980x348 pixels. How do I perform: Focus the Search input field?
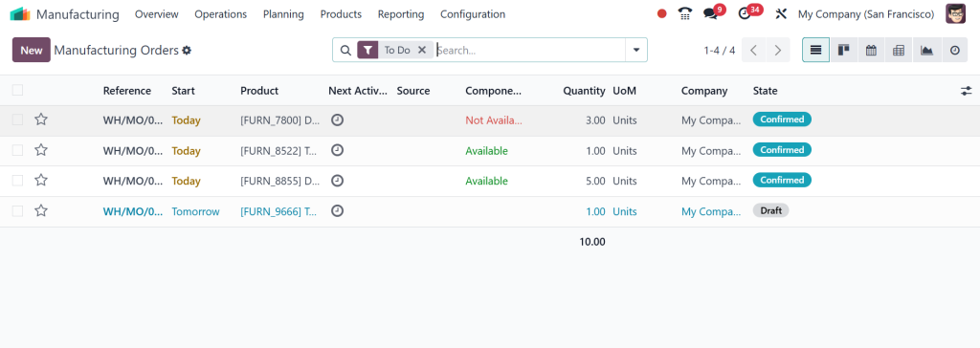[530, 50]
